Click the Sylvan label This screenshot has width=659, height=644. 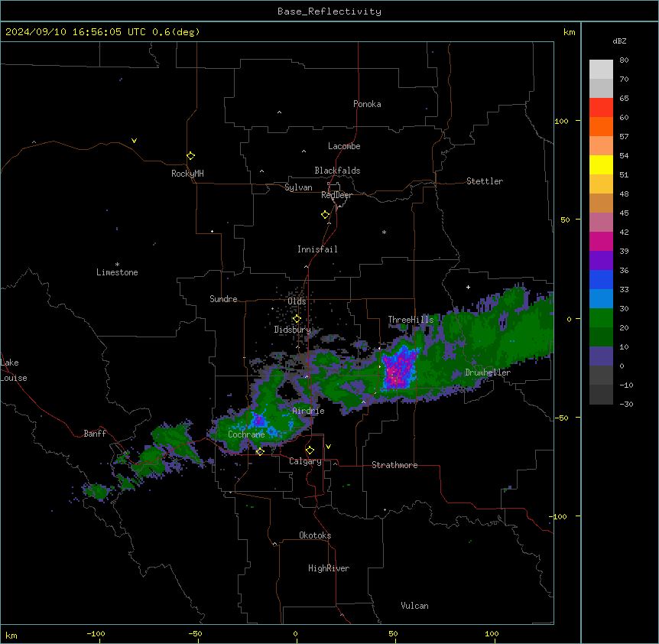[x=298, y=187]
